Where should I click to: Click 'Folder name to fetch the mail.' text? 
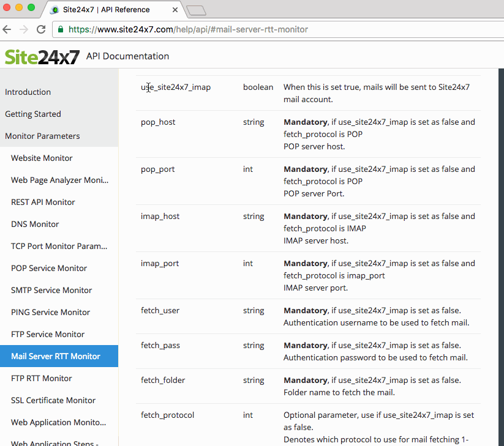tap(339, 393)
